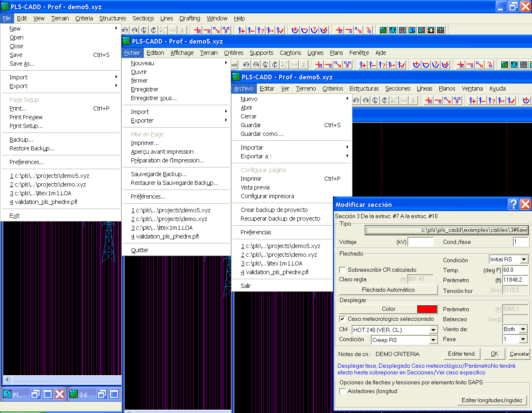Click Check section icon in English toolbar
Image resolution: width=532 pixels, height=413 pixels.
pyautogui.click(x=324, y=30)
